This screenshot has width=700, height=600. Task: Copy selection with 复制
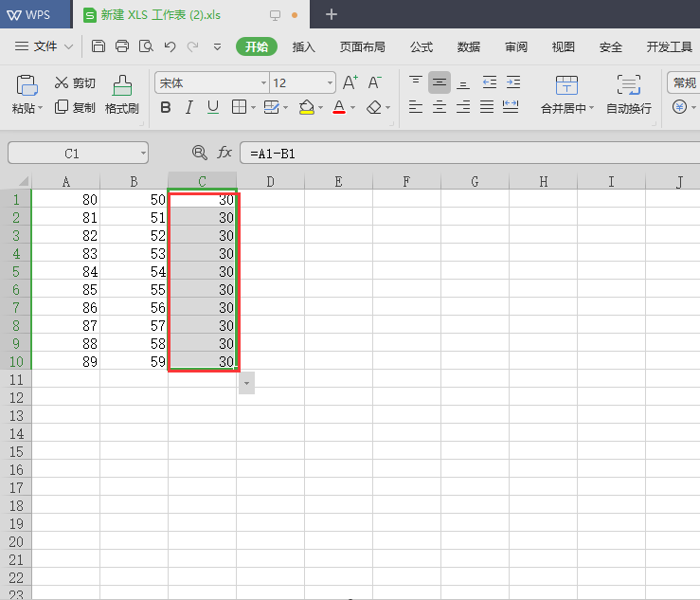click(75, 107)
